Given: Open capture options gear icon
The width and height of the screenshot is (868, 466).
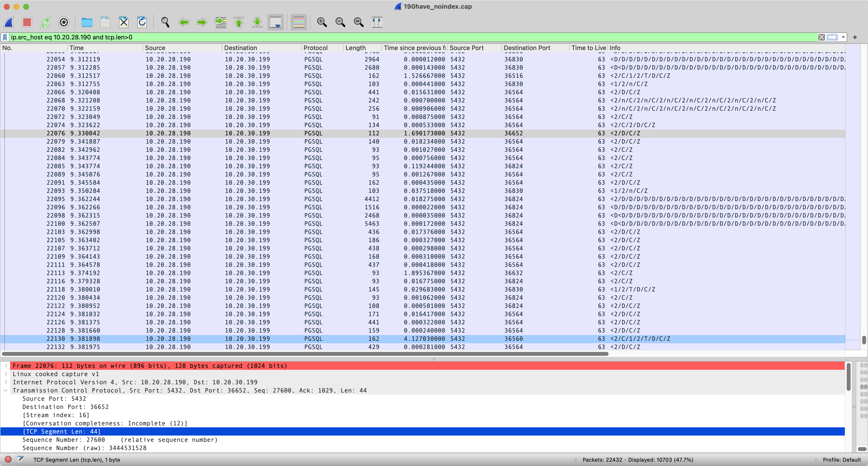Looking at the screenshot, I should click(64, 22).
